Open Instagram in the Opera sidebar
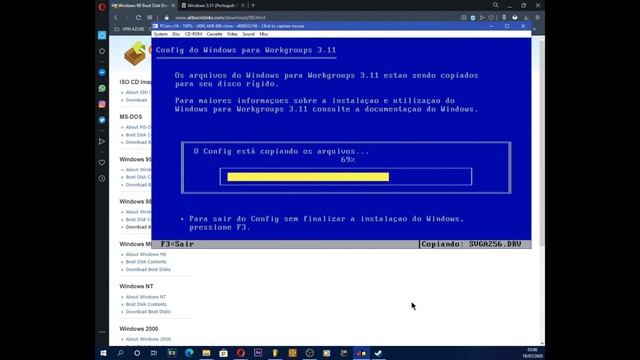 [x=102, y=104]
